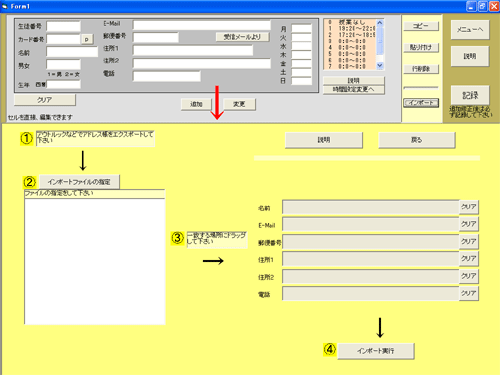Click the time list scroll-up arrow
The width and height of the screenshot is (500, 375).
pos(380,23)
